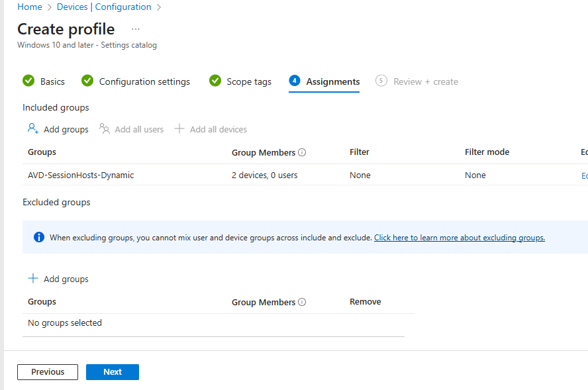Add groups under Included groups
The width and height of the screenshot is (588, 390).
pos(58,129)
